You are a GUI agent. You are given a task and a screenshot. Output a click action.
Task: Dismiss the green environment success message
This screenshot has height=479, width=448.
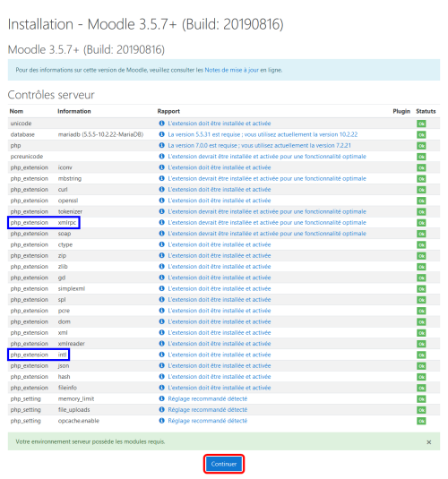pos(428,442)
